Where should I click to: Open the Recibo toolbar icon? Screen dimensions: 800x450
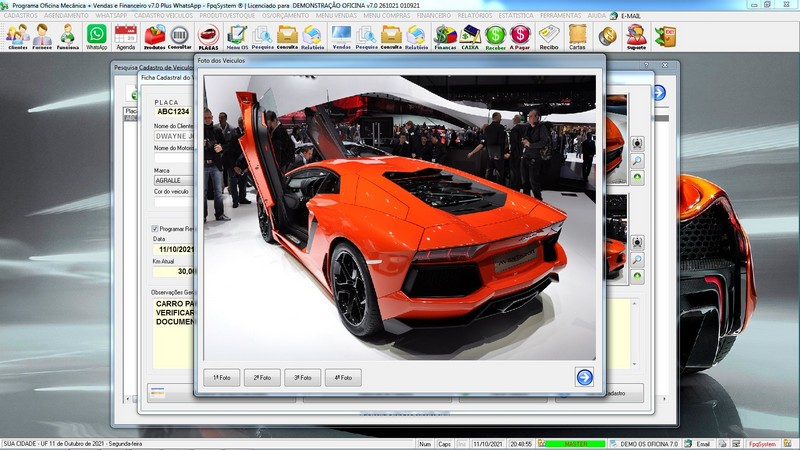point(548,37)
